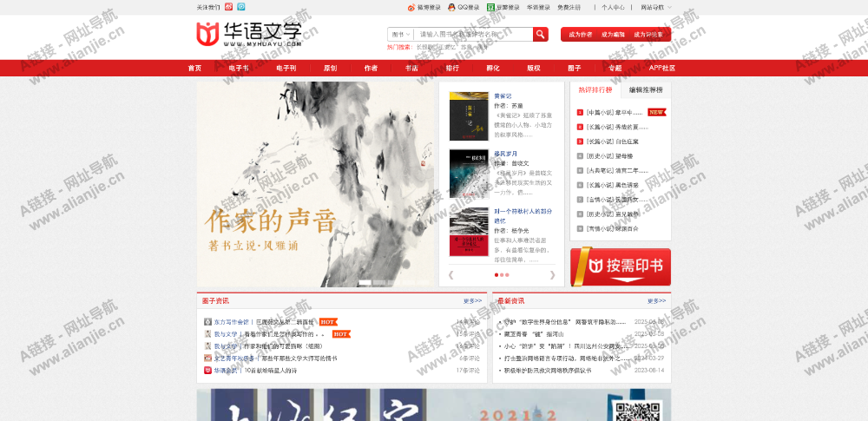Click the 华语文学 site logo
Screen dimensions: 868x421
(249, 34)
